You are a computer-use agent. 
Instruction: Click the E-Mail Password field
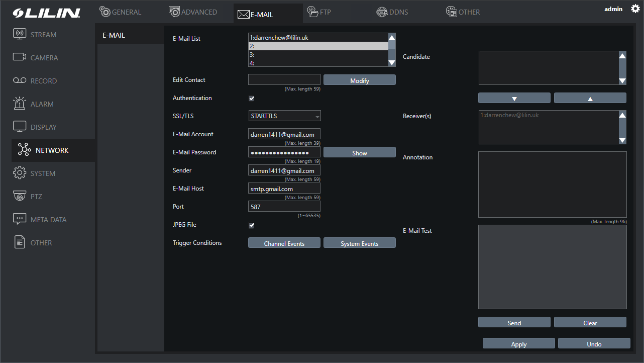pos(284,152)
